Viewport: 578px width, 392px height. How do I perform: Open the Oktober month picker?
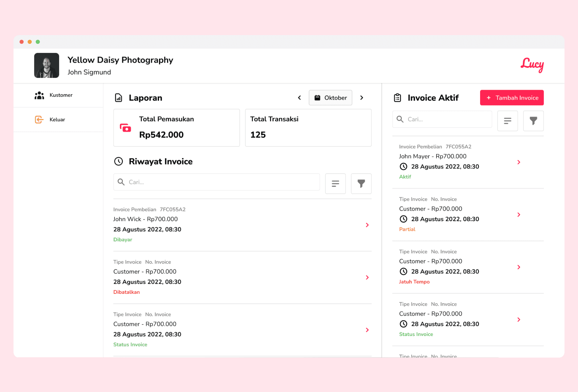pyautogui.click(x=331, y=98)
